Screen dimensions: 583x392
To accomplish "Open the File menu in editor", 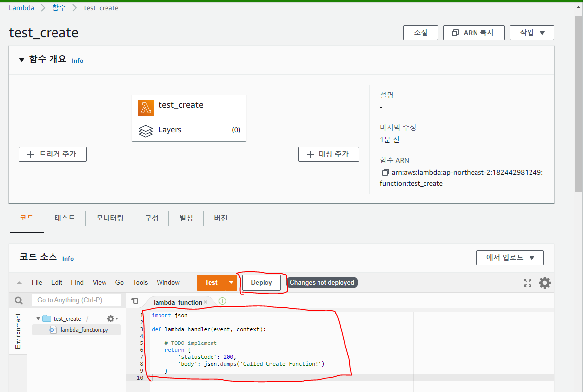I will coord(37,283).
